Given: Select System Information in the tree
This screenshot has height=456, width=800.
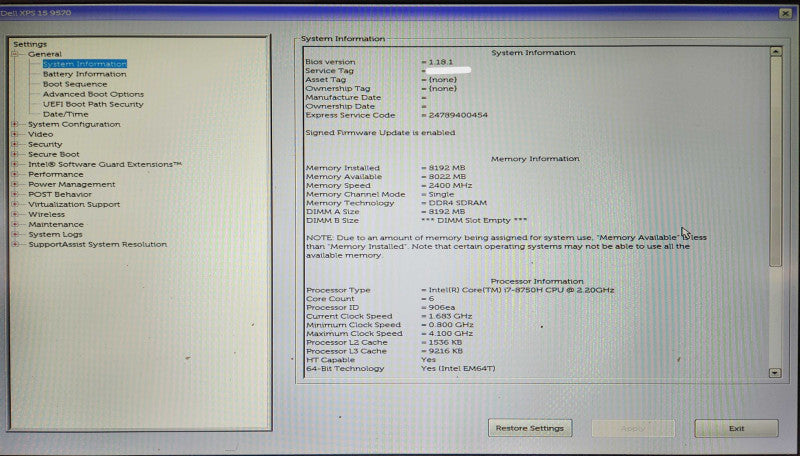Looking at the screenshot, I should coord(85,64).
